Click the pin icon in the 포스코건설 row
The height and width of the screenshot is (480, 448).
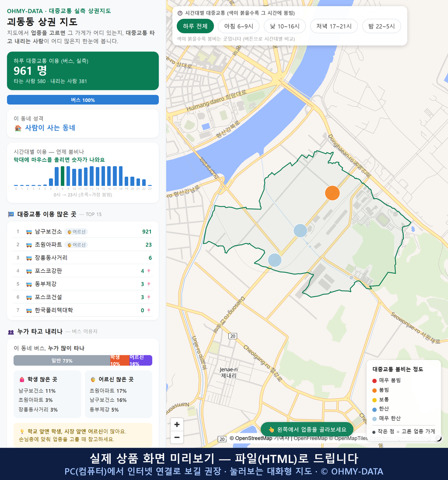(x=149, y=297)
